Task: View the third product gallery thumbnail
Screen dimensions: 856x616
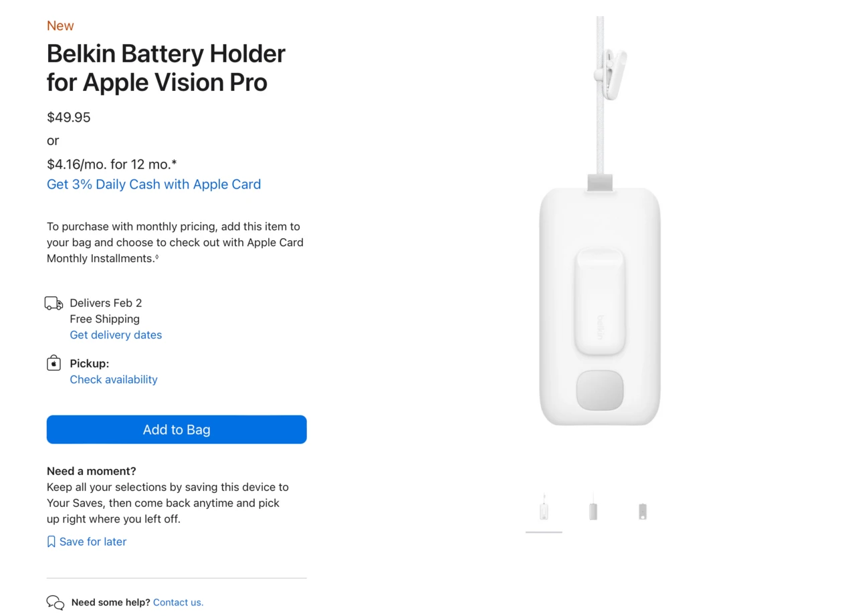Action: pos(643,511)
